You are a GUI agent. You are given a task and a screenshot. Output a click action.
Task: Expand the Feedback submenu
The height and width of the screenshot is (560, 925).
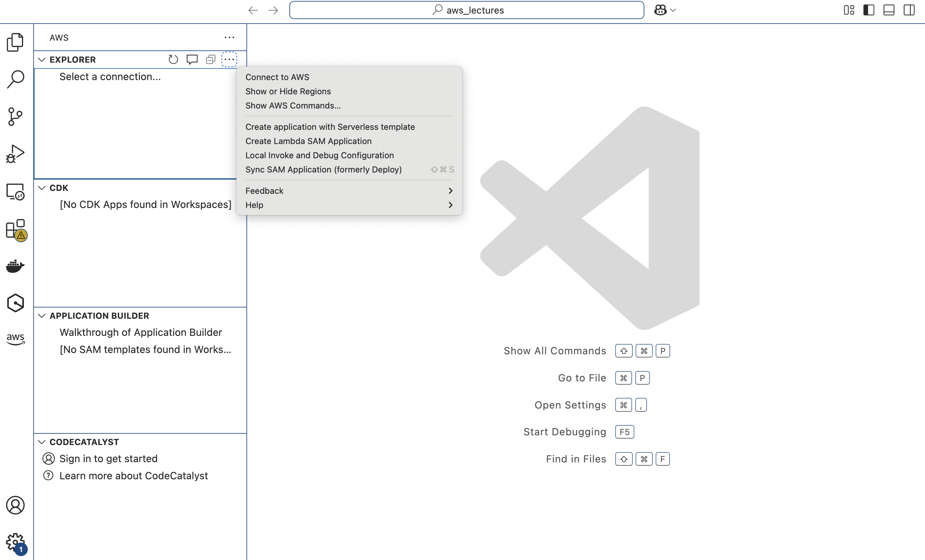[x=349, y=191]
